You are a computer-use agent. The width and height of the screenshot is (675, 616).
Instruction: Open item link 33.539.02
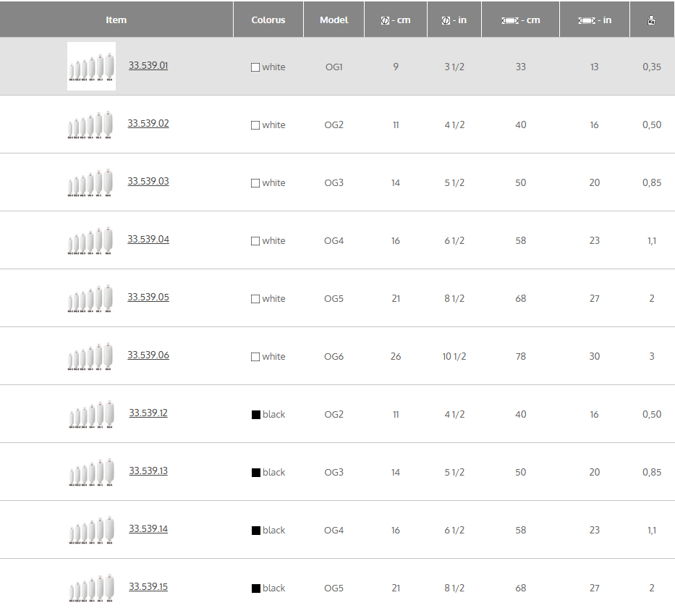tap(148, 124)
